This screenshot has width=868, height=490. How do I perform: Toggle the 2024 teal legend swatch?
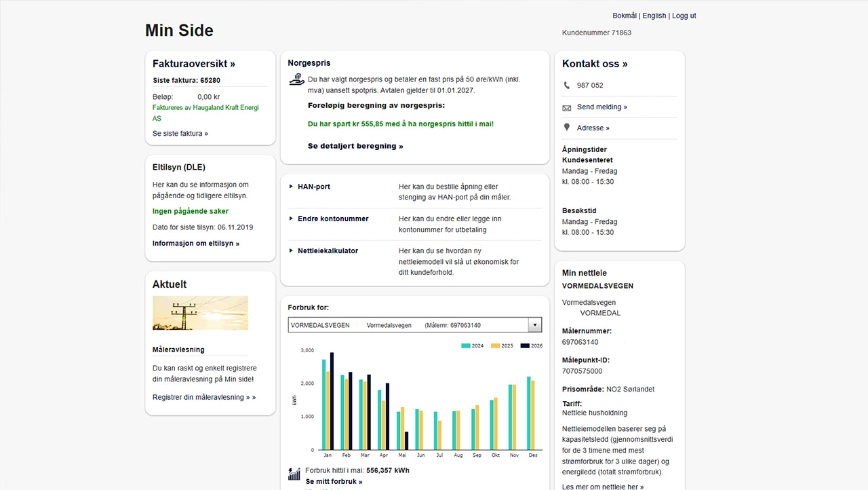click(466, 346)
